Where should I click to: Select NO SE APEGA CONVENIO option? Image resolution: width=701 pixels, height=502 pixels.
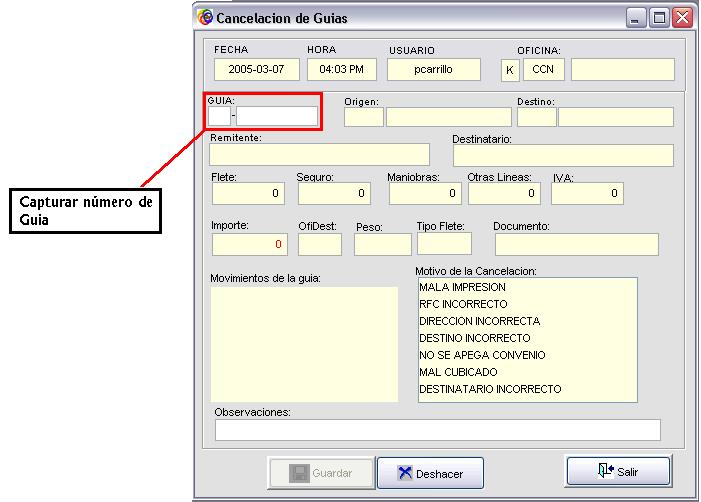coord(482,355)
